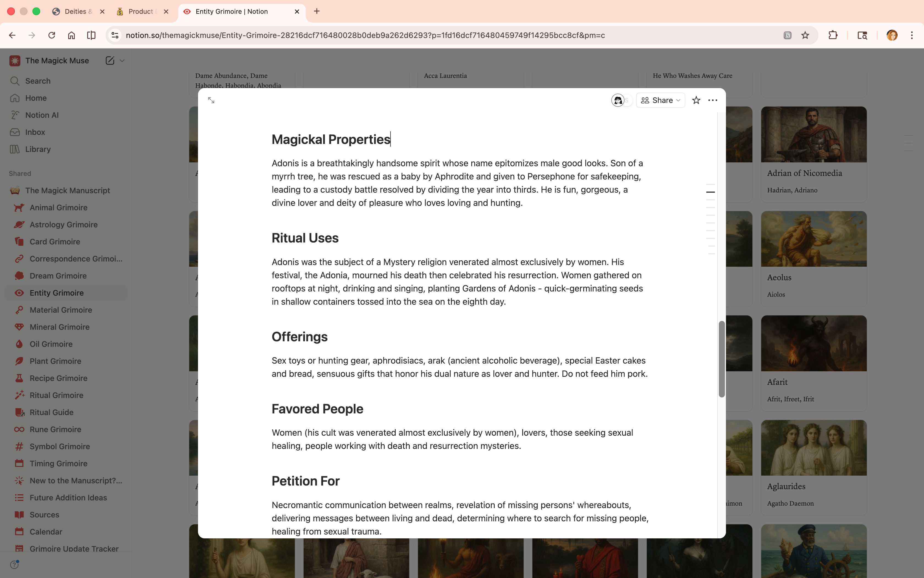924x578 pixels.
Task: Click the Plant Grimoire leaf icon
Action: (x=19, y=361)
